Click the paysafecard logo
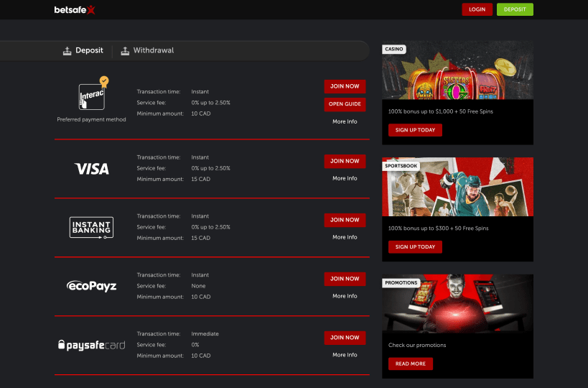This screenshot has height=388, width=588. click(91, 345)
